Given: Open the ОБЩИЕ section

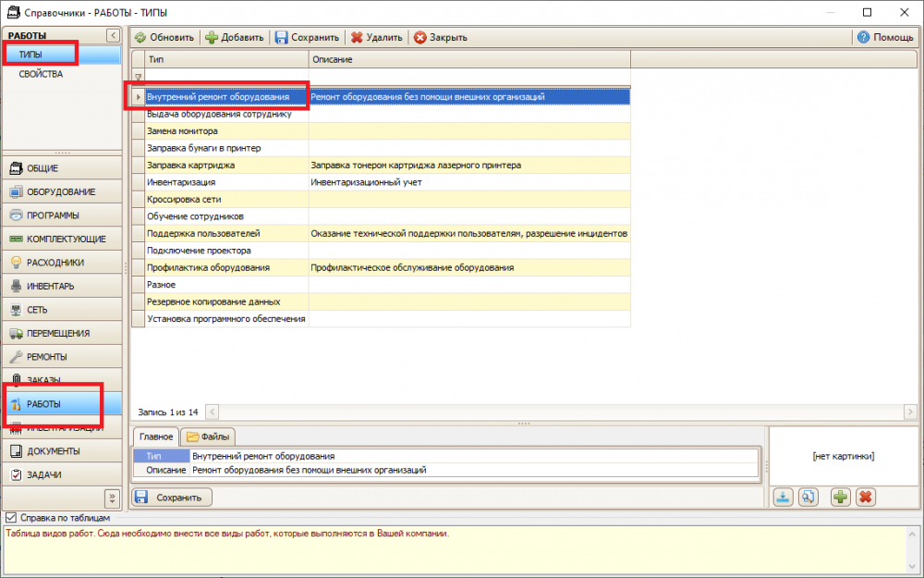Looking at the screenshot, I should (x=63, y=168).
